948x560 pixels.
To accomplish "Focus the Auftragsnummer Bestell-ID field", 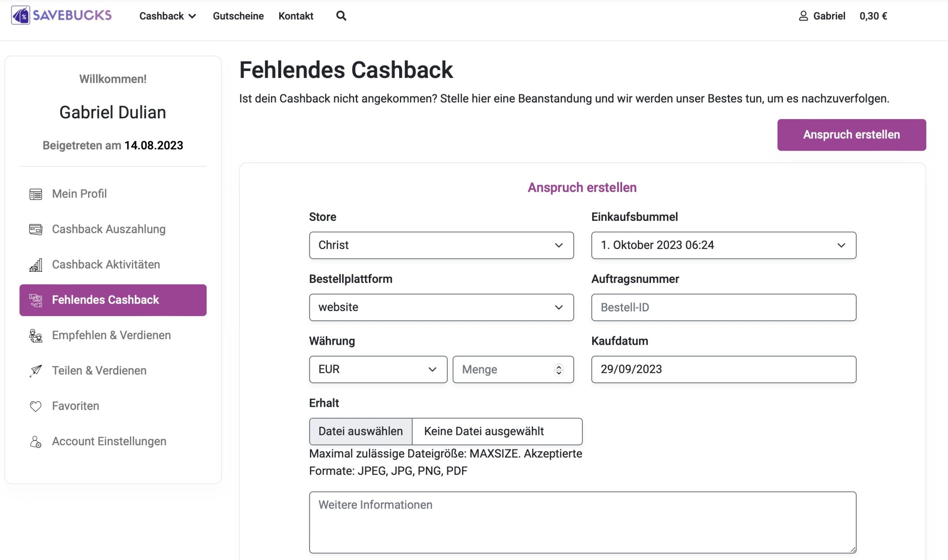I will 724,307.
